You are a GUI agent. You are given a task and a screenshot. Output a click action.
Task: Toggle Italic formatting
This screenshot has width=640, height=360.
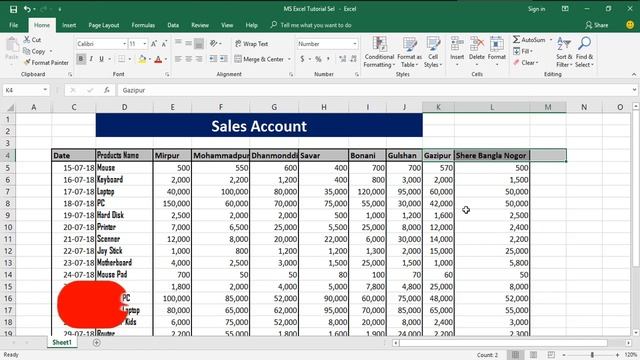[91, 59]
